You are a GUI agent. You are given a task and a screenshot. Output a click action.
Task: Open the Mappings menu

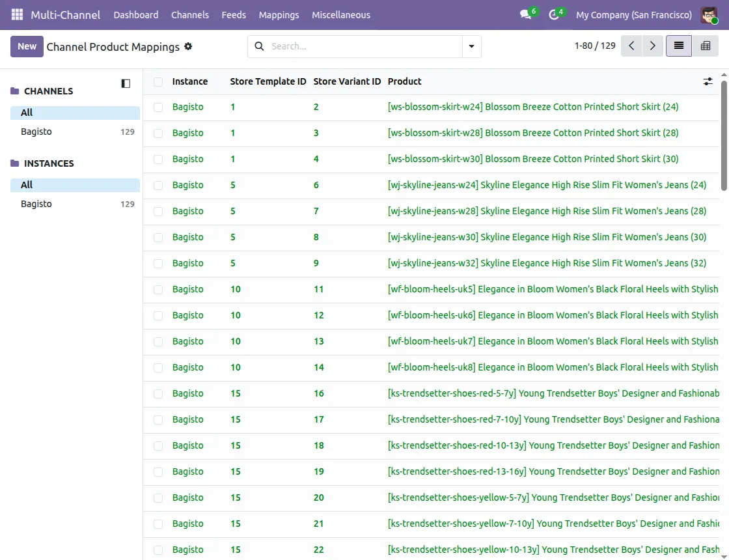(279, 15)
